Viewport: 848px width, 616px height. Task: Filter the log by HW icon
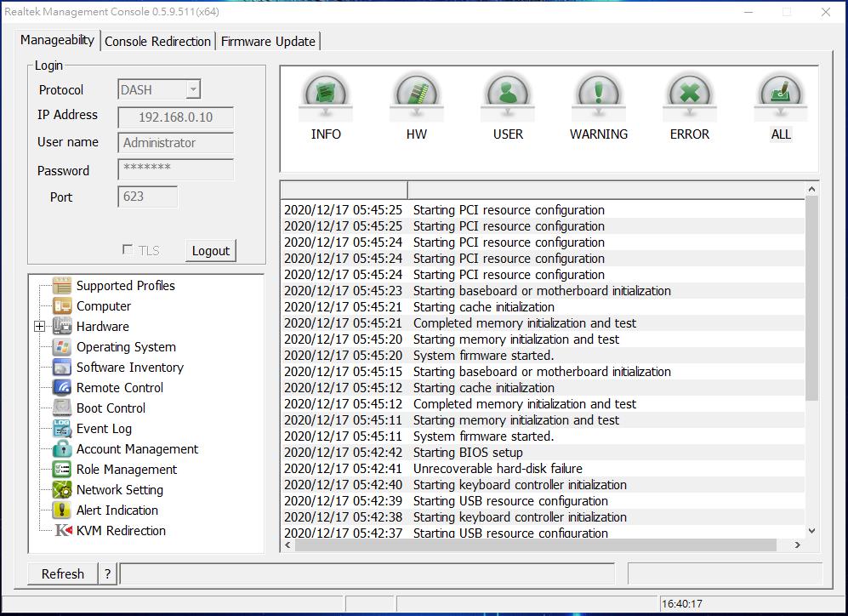click(417, 94)
